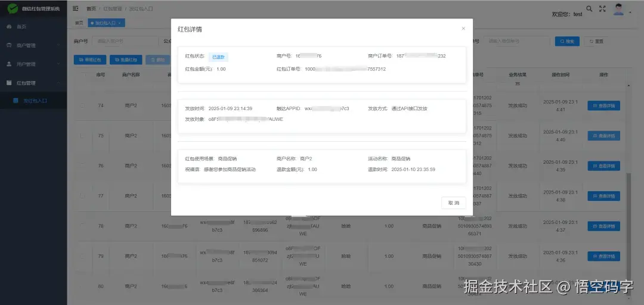Focus the 商户号 input field
Image resolution: width=644 pixels, height=305 pixels.
125,41
